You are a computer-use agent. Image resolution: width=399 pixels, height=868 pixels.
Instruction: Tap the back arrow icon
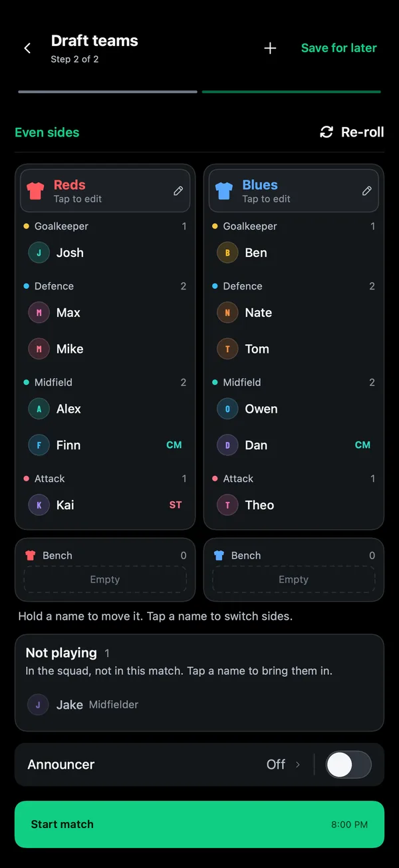27,48
